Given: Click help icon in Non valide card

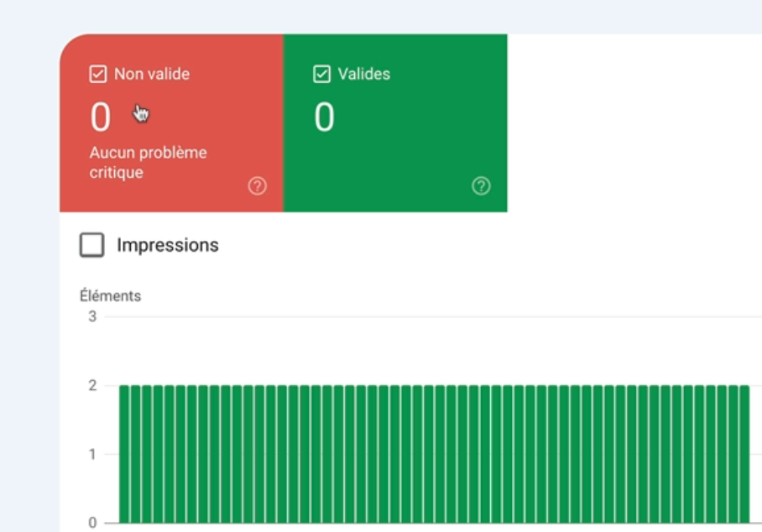Looking at the screenshot, I should click(x=258, y=186).
